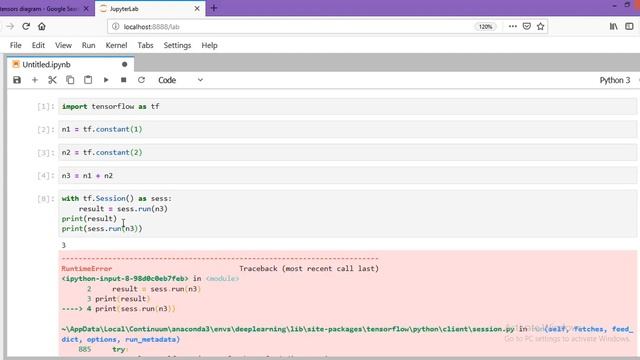Click the cell [1] prompt number
The height and width of the screenshot is (360, 640).
(x=45, y=107)
